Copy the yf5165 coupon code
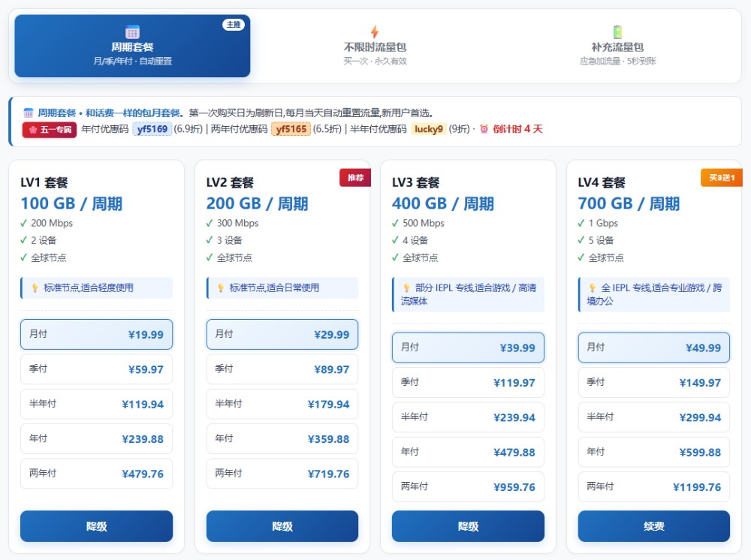The width and height of the screenshot is (751, 560). 291,129
